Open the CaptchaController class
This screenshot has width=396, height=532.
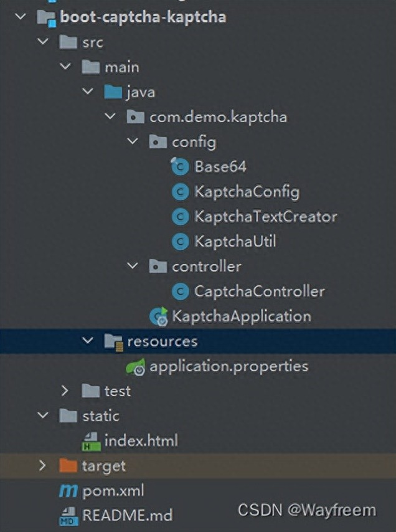pos(260,292)
